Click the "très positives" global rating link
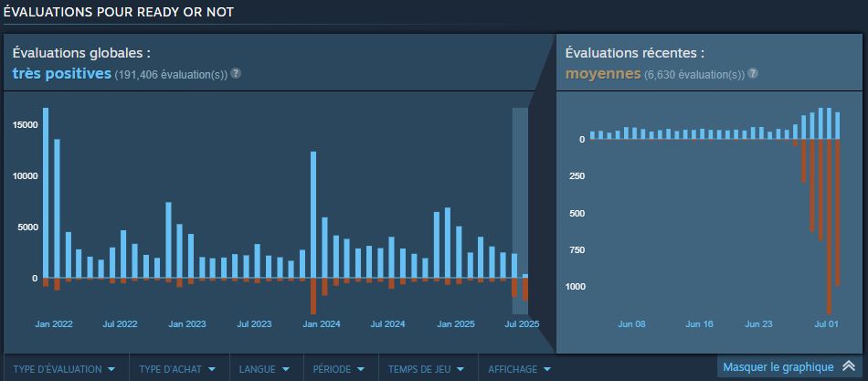Image resolution: width=868 pixels, height=381 pixels. (x=61, y=73)
